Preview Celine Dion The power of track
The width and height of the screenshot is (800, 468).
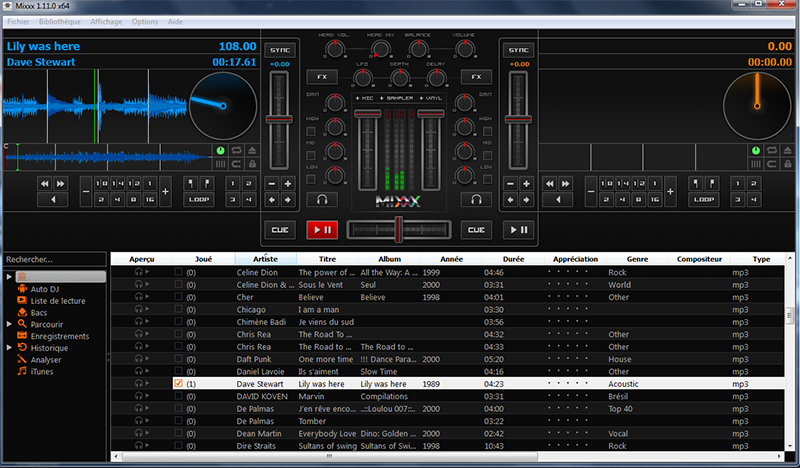[x=142, y=272]
